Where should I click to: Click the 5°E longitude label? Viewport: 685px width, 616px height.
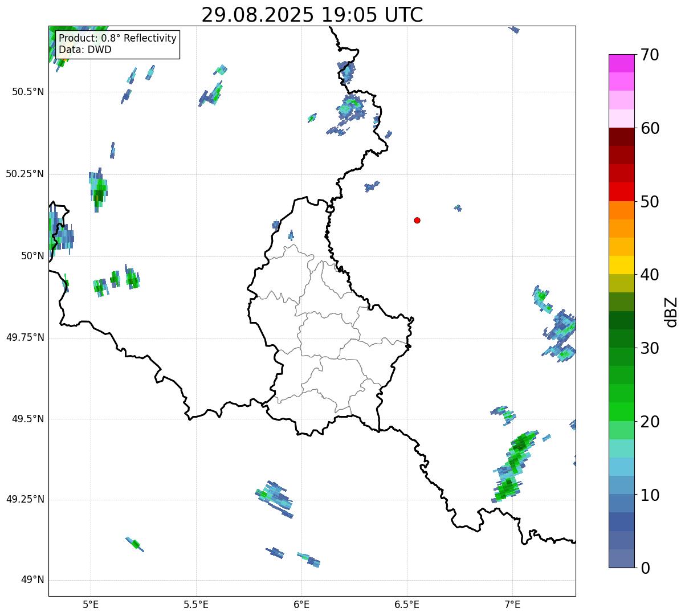pyautogui.click(x=91, y=604)
